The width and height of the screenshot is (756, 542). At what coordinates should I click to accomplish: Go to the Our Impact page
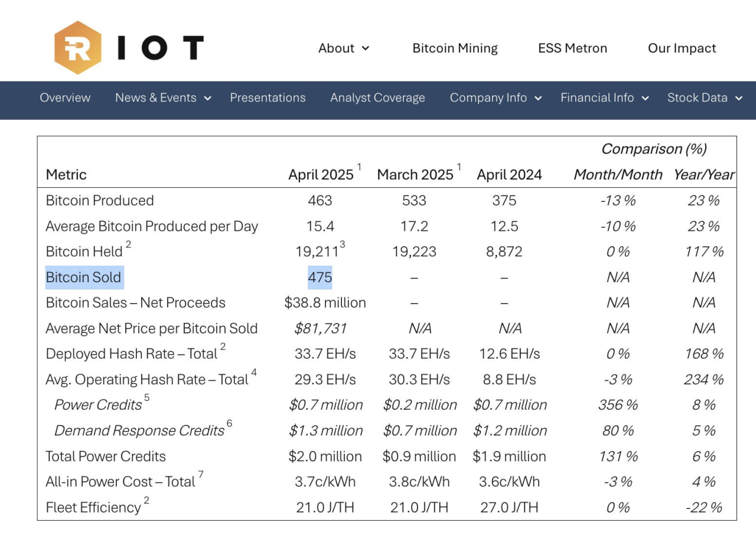pyautogui.click(x=682, y=48)
